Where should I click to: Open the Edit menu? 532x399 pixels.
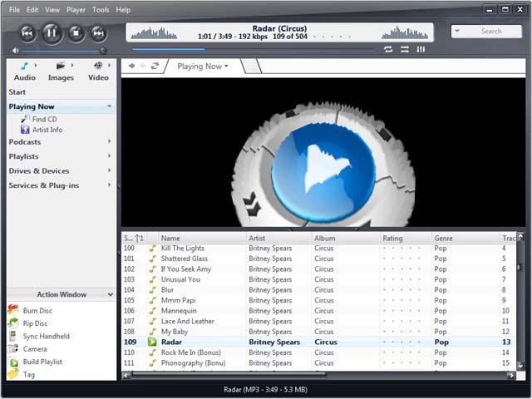pyautogui.click(x=32, y=10)
